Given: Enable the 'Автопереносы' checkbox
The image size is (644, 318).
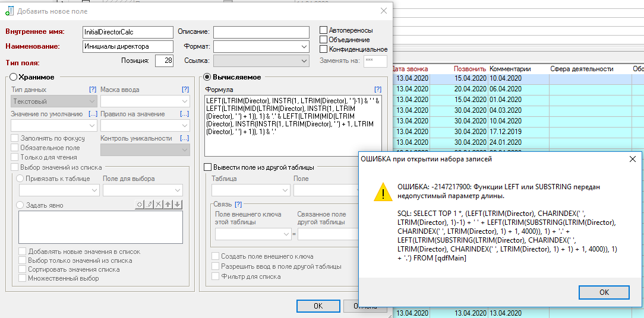Looking at the screenshot, I should (x=324, y=30).
